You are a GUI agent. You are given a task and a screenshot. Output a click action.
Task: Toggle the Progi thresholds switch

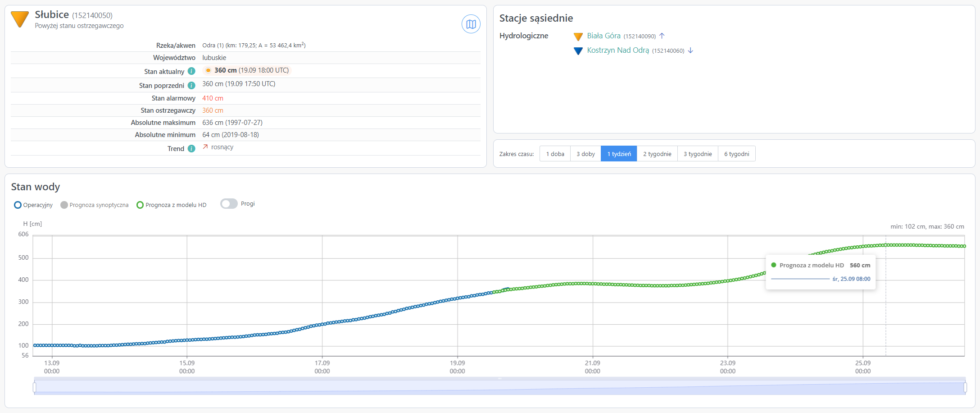click(x=229, y=204)
